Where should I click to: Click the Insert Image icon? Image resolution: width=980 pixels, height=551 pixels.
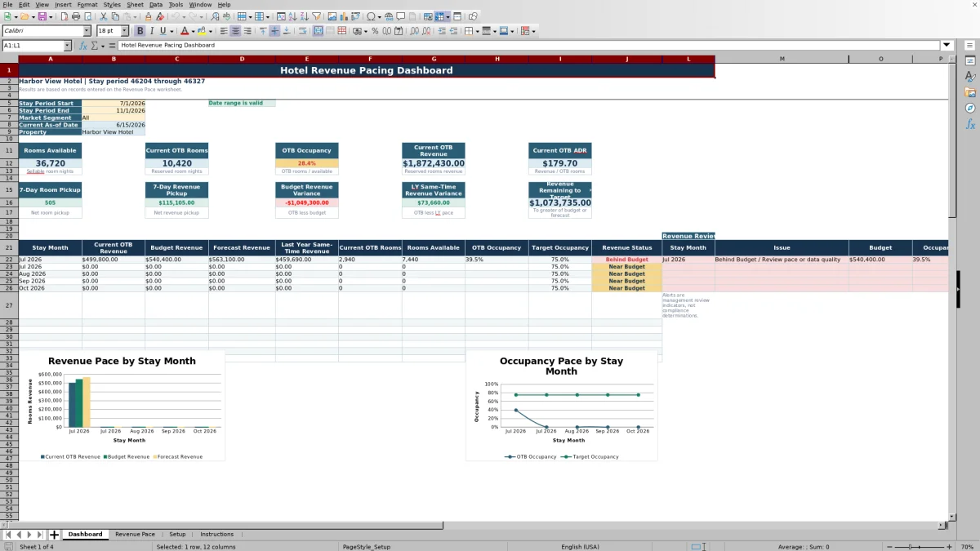332,16
